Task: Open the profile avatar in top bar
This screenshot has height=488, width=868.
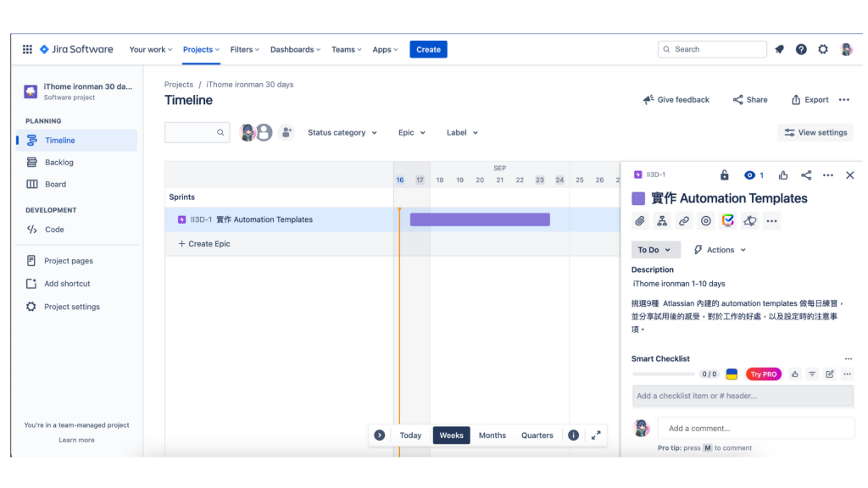Action: [x=846, y=49]
